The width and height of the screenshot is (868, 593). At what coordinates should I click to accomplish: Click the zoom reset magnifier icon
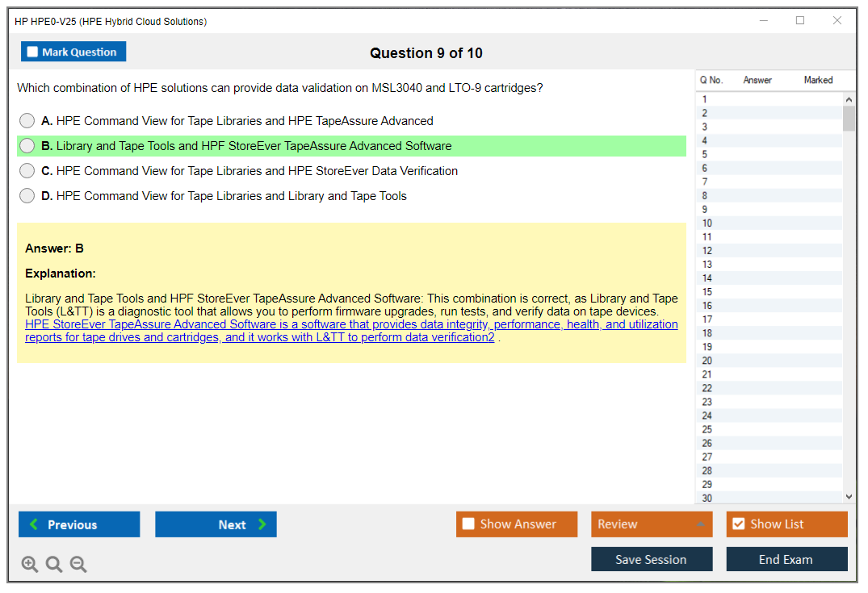pyautogui.click(x=54, y=565)
